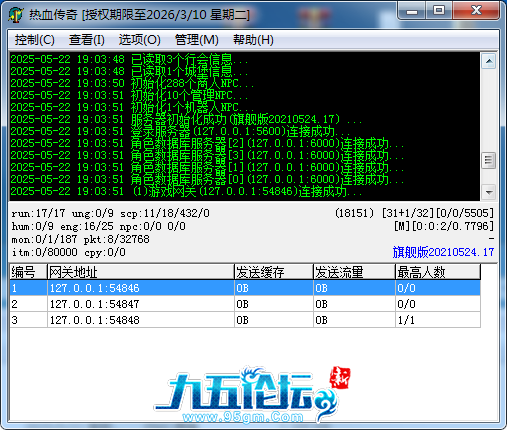Click the application icon in title bar

pos(16,15)
